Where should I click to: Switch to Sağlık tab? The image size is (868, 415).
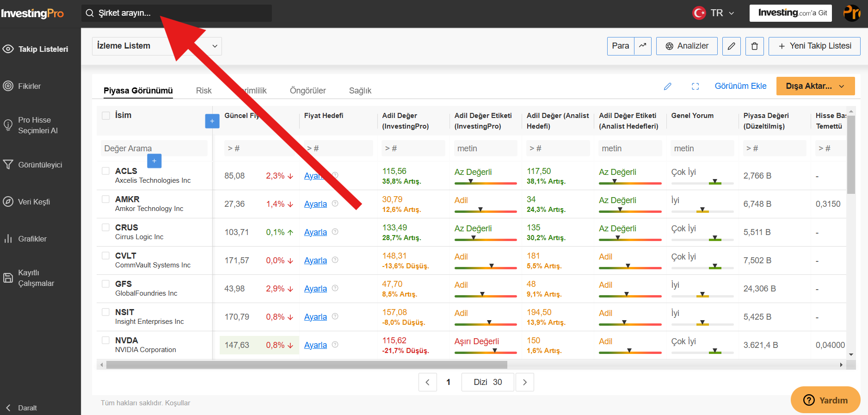point(360,91)
